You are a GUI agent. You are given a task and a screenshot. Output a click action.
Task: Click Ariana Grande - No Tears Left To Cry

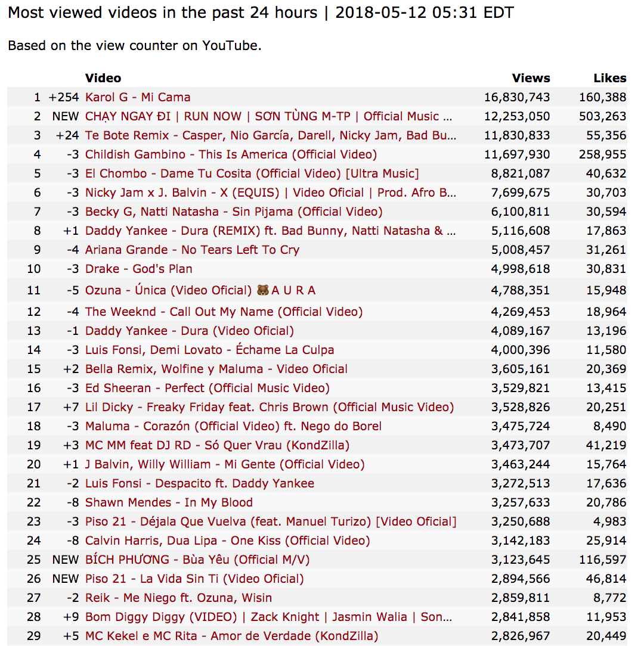[192, 250]
